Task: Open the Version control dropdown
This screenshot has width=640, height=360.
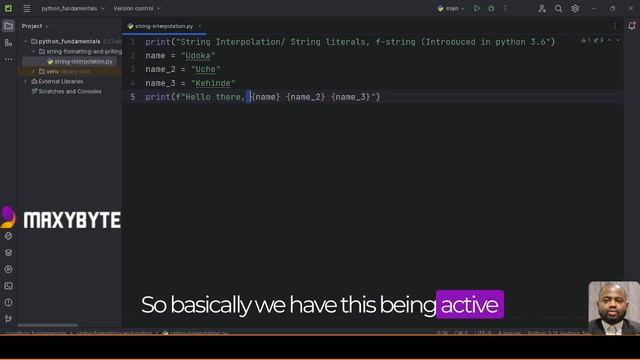Action: tap(137, 8)
